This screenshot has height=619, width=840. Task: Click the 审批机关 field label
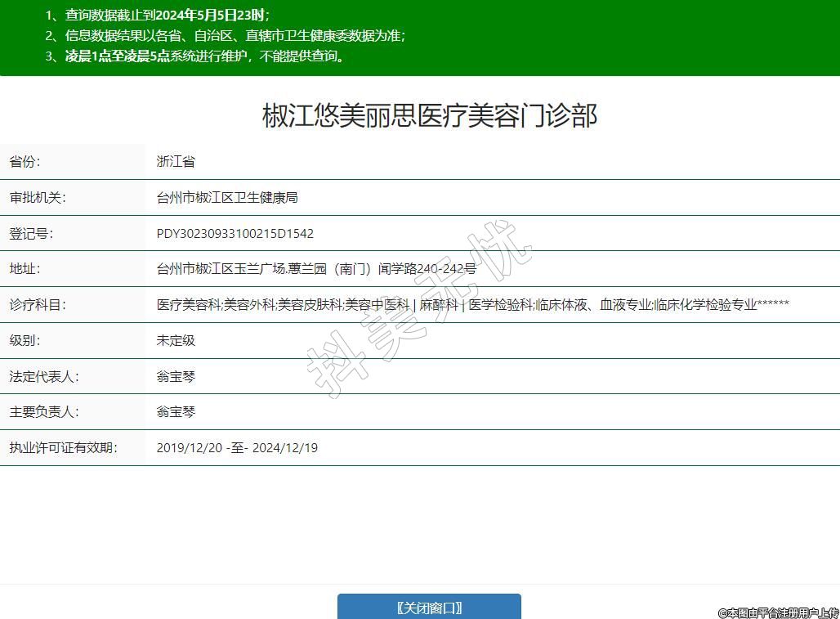tap(37, 198)
